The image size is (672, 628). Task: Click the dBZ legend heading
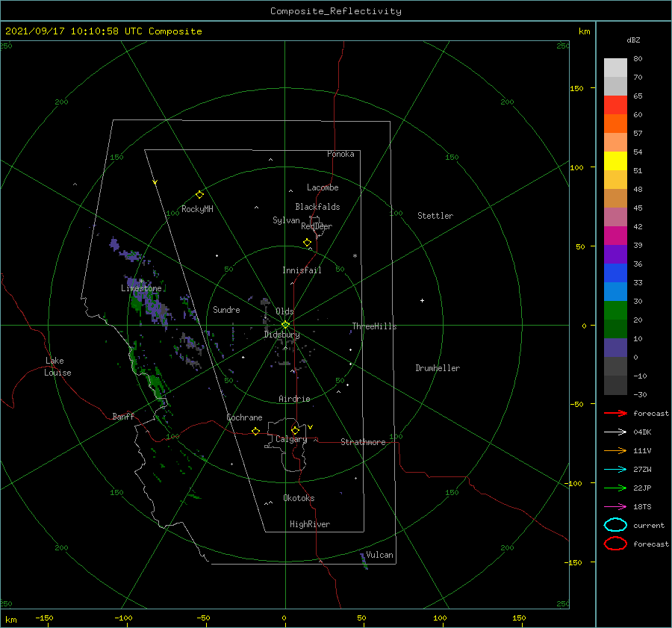[x=633, y=40]
